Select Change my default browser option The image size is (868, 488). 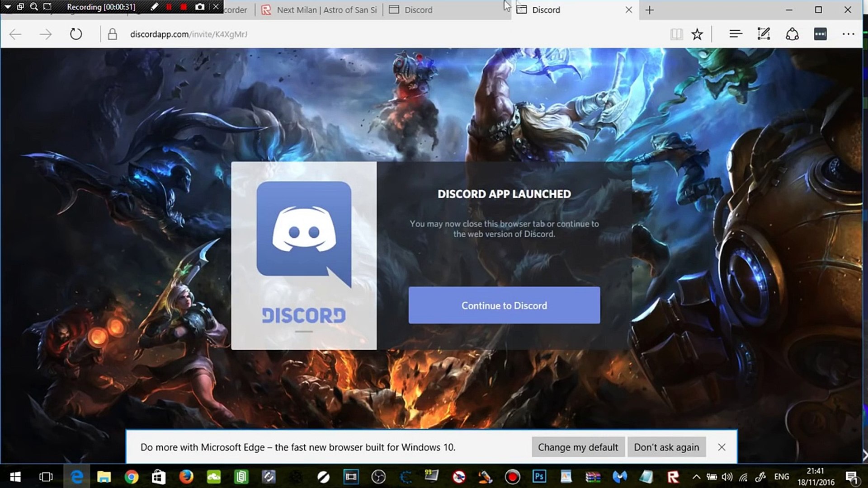click(x=578, y=446)
